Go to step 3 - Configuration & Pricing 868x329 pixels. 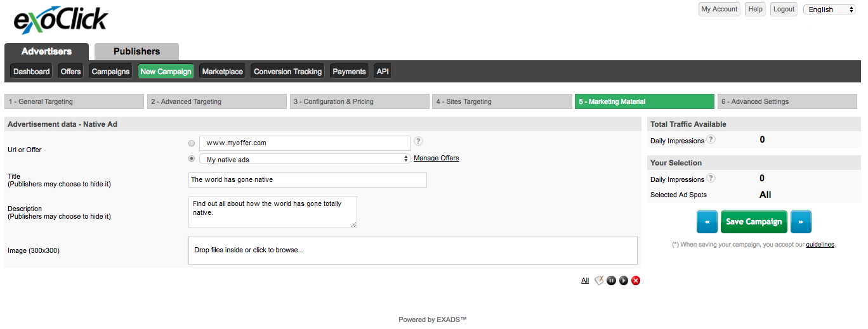(359, 101)
